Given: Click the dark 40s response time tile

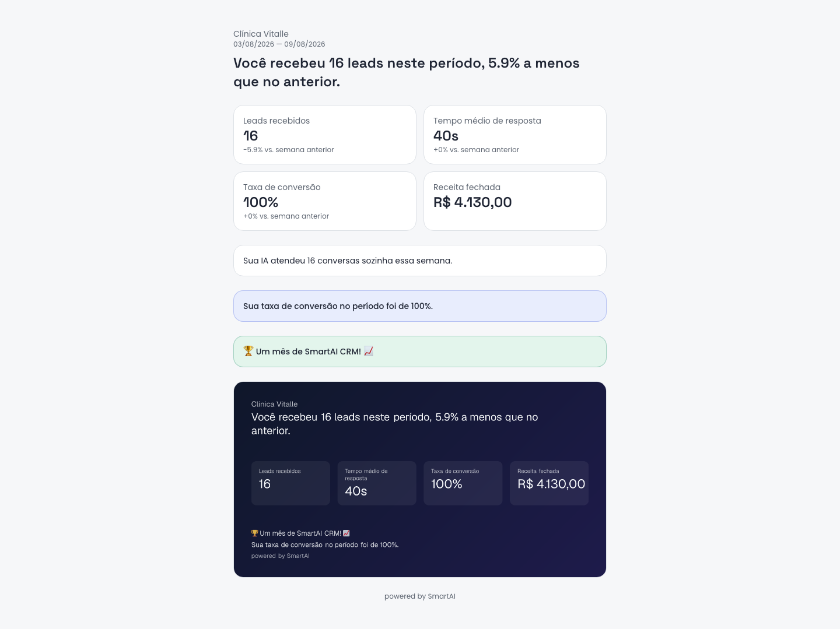Looking at the screenshot, I should click(x=377, y=483).
